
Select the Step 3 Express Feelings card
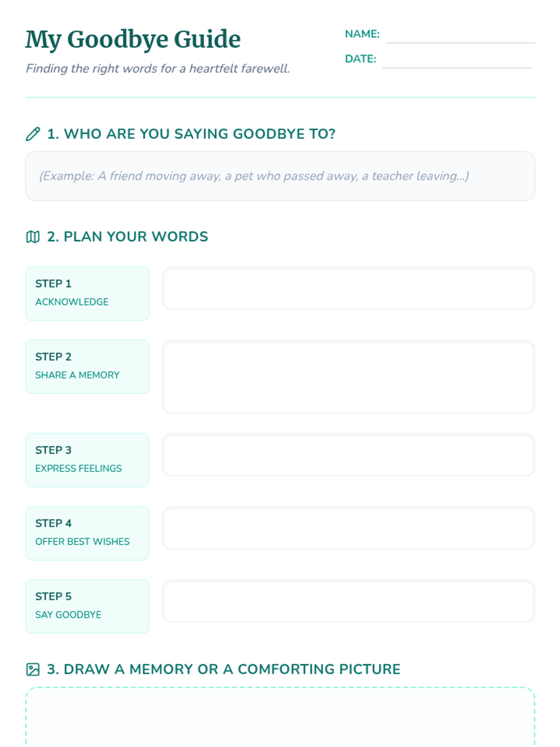pos(87,460)
